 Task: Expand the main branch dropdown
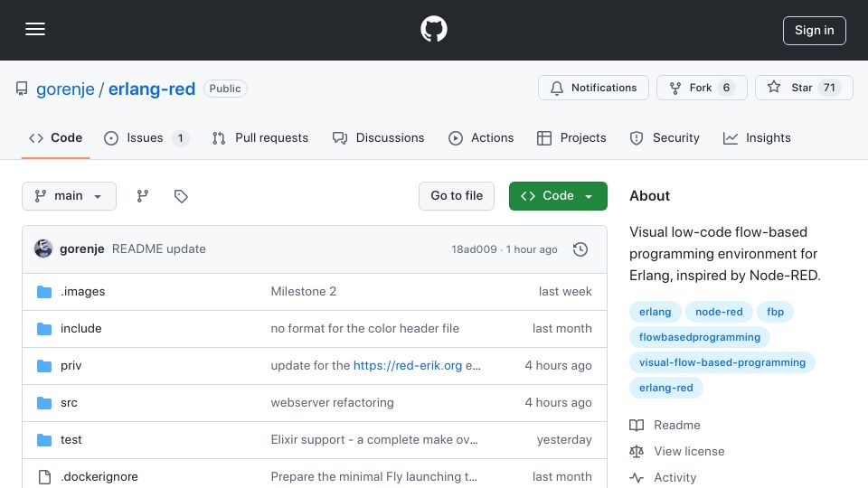(x=70, y=196)
